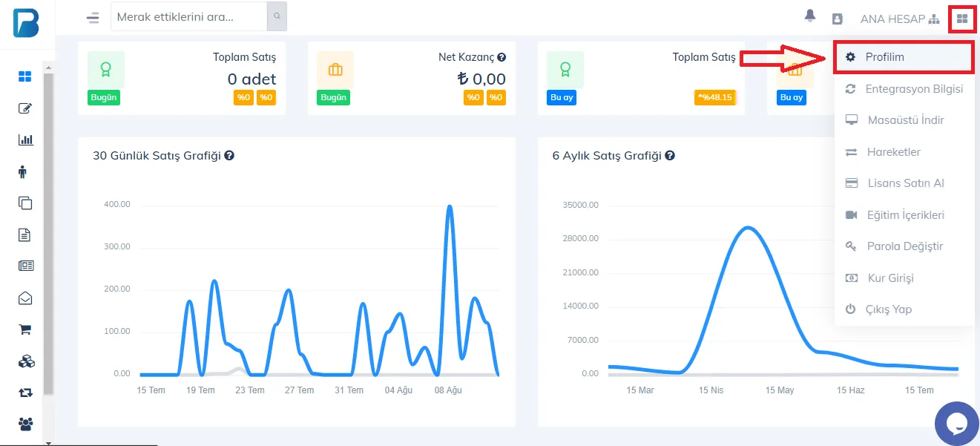Viewport: 980px width, 446px height.
Task: Open the top-right grid menu icon
Action: (x=962, y=19)
